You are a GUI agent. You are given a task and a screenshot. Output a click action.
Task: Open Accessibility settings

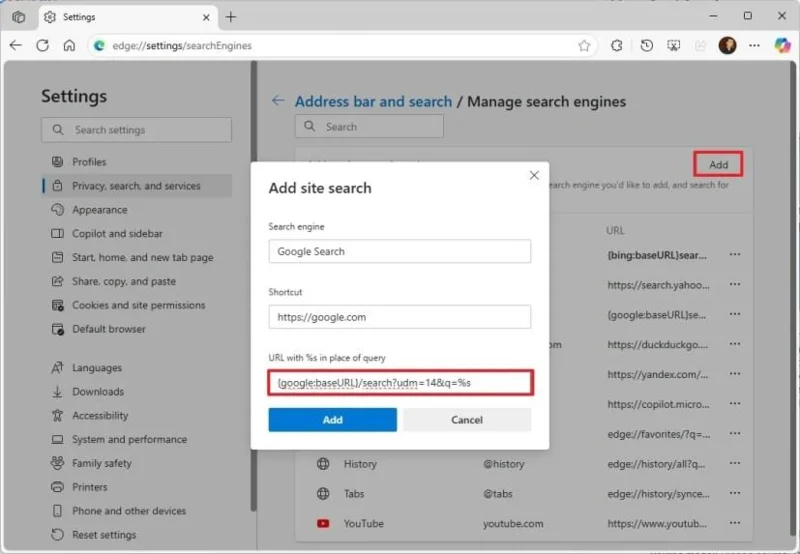coord(136,416)
